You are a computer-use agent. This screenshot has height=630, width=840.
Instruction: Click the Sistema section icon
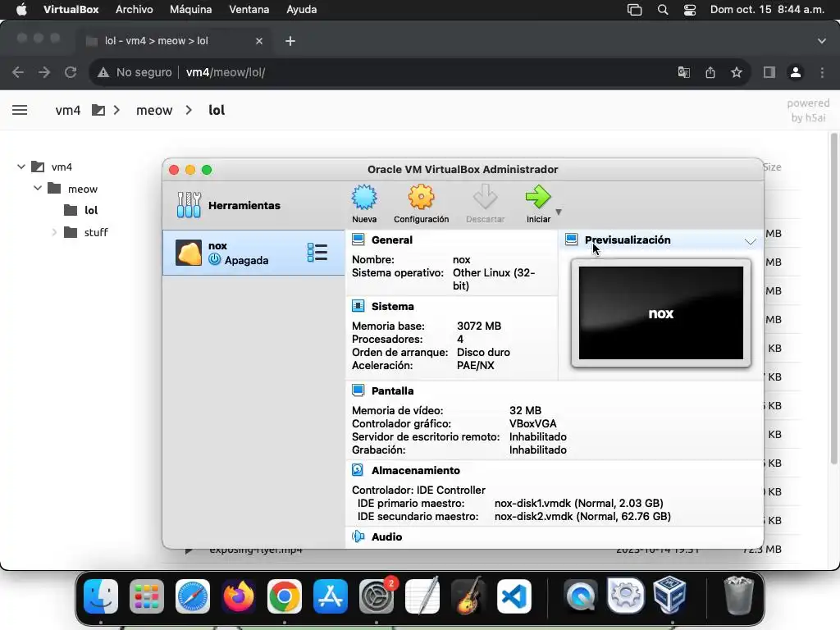(x=358, y=306)
